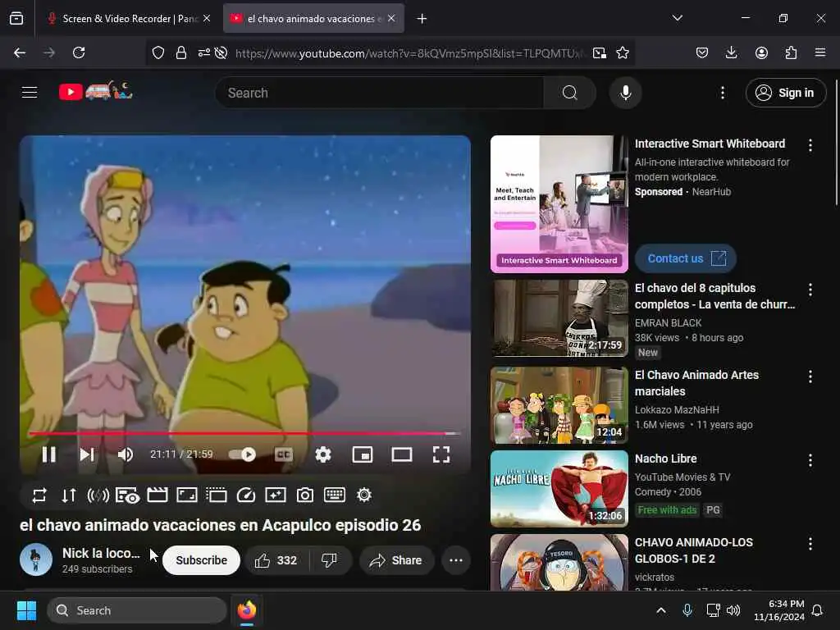The image size is (840, 630).
Task: Open YouTube settings three-dot menu by Sign in
Action: point(722,93)
